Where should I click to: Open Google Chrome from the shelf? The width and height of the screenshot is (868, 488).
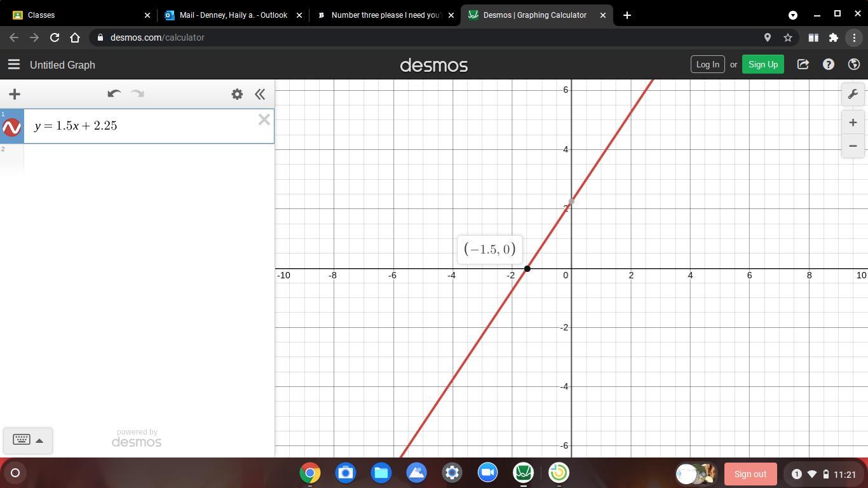[310, 473]
